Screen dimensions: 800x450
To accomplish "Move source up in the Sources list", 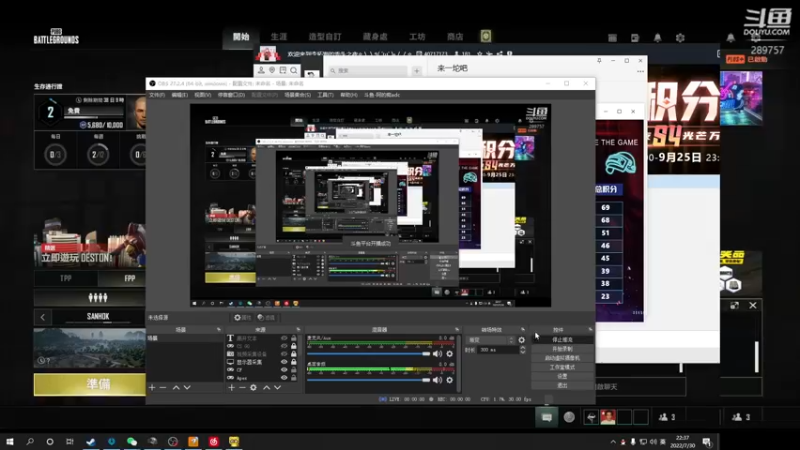I will point(266,388).
